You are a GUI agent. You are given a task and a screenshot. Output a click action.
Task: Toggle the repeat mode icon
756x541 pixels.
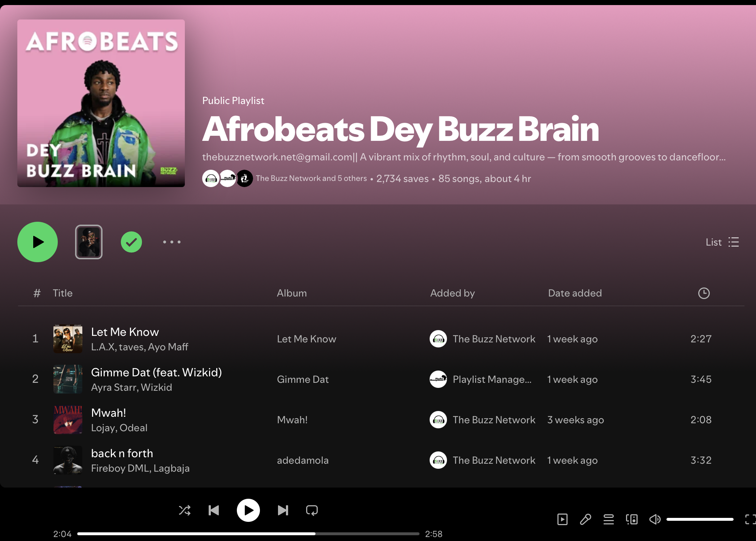click(x=312, y=510)
